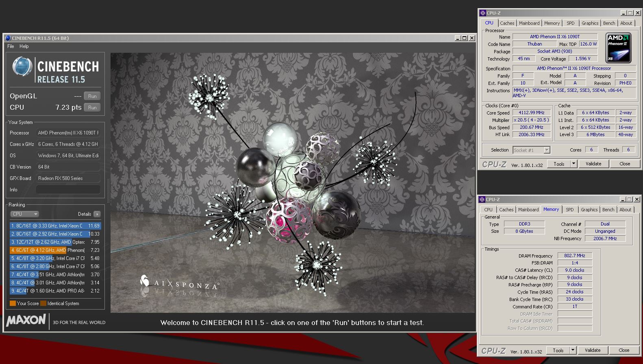Select ranking row 6 Core i7 2.80 GHz
Image resolution: width=643 pixels, height=364 pixels.
(55, 266)
